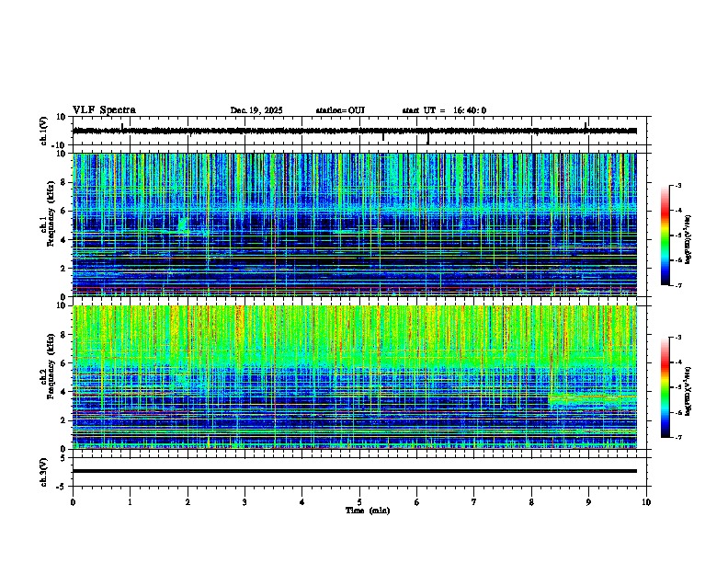Click the ch.1 color bar title "log(PSD)"

pos(688,239)
